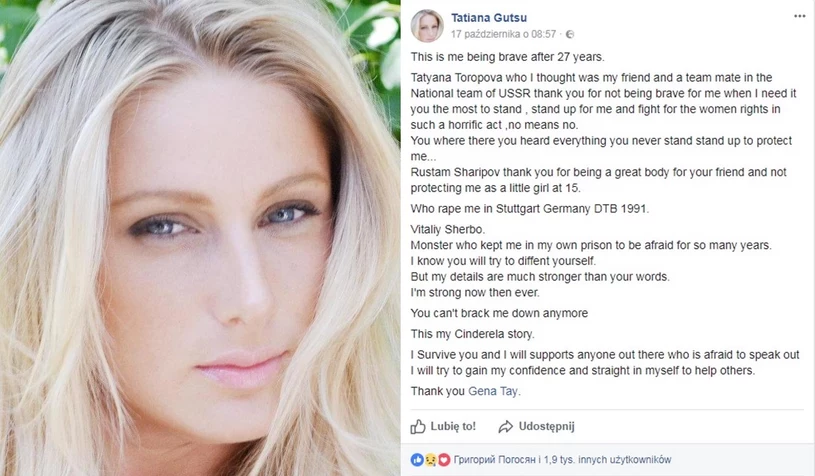
Task: Click the 'This my Cinderela story.' line
Action: pos(472,334)
